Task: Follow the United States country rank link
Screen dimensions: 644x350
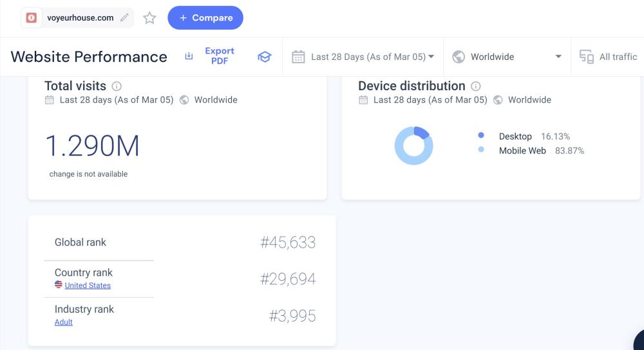Action: (88, 286)
